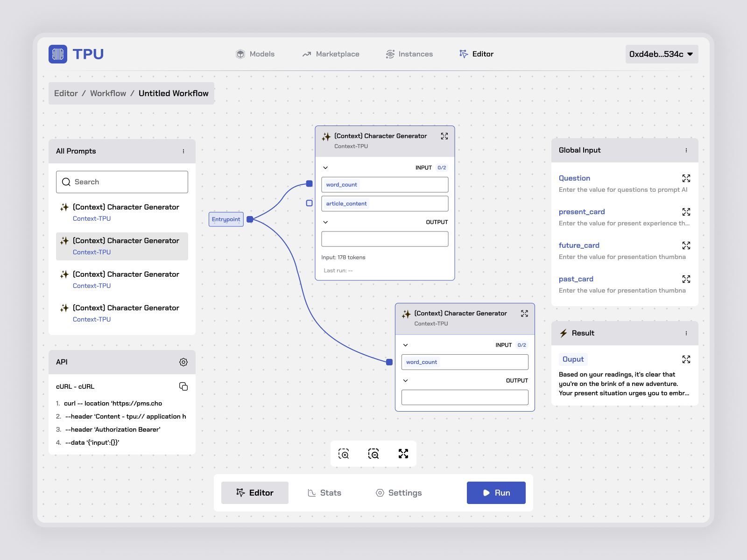Toggle the article_content input connector
Image resolution: width=747 pixels, height=560 pixels.
tap(309, 203)
